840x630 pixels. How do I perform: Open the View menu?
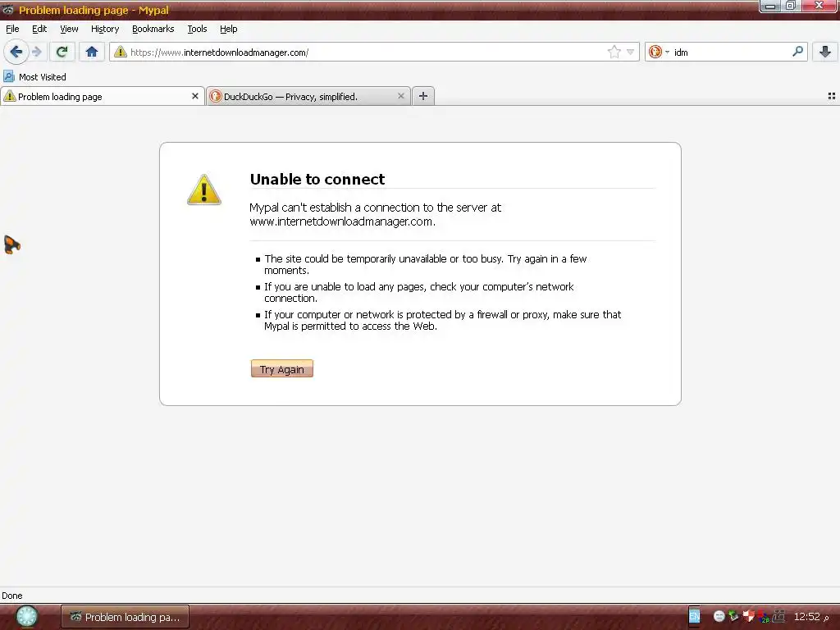point(69,29)
